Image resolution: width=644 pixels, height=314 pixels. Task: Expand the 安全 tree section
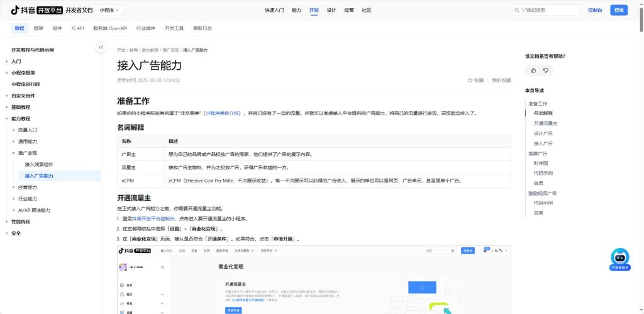(7, 233)
